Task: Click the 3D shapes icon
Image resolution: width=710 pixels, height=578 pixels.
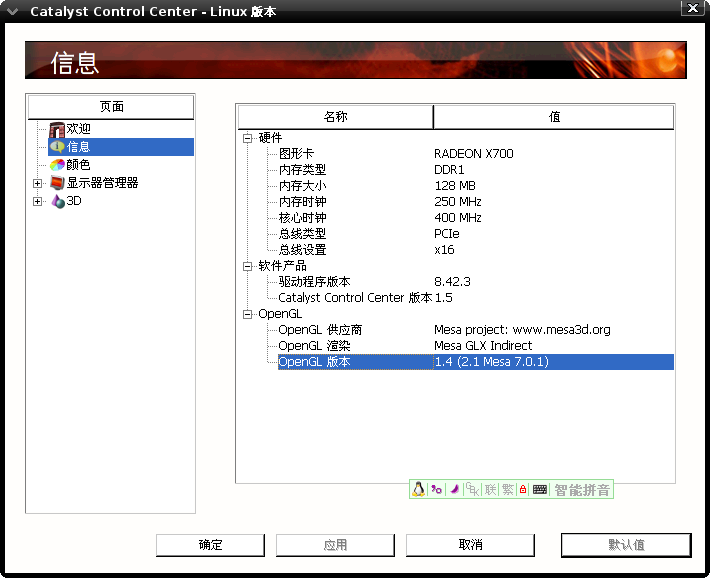Action: tap(57, 201)
